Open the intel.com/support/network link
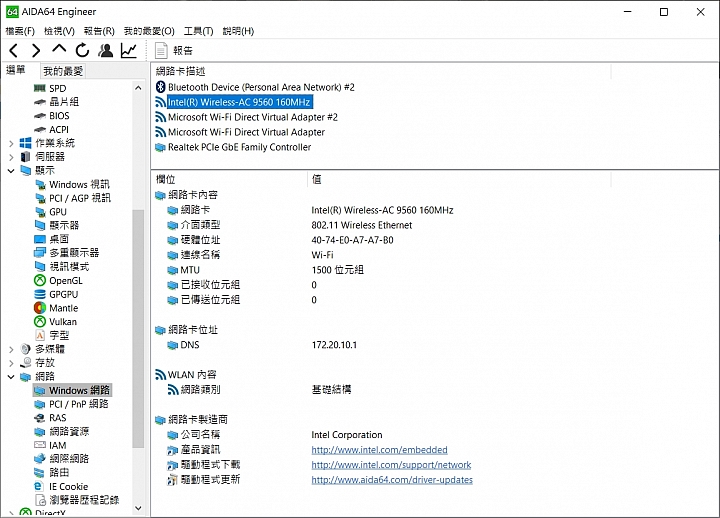The height and width of the screenshot is (518, 720). click(x=391, y=465)
